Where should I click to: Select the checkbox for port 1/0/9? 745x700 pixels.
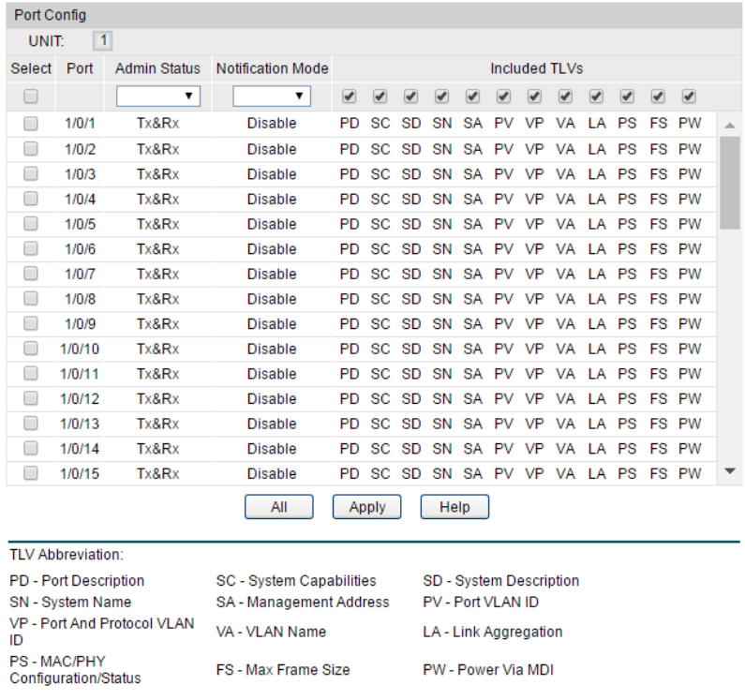pyautogui.click(x=31, y=323)
